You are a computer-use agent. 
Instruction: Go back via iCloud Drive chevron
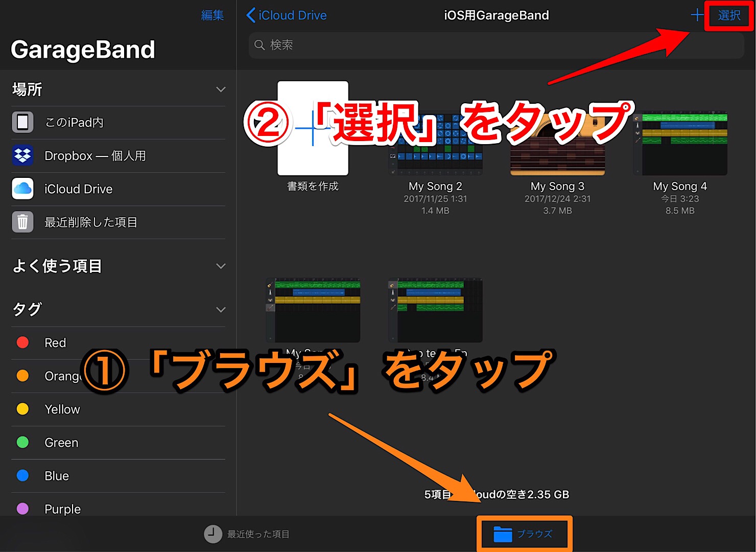click(251, 15)
